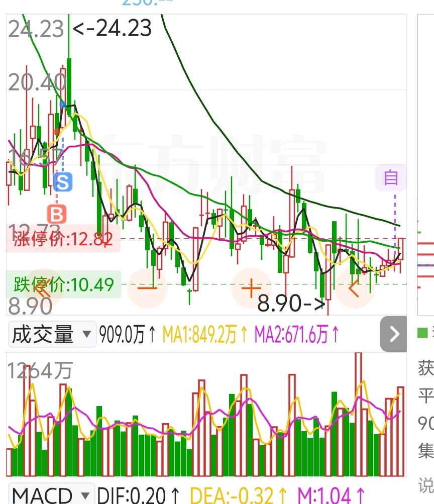The height and width of the screenshot is (504, 434).
Task: Tap the purple 自 marker badge
Action: click(391, 178)
